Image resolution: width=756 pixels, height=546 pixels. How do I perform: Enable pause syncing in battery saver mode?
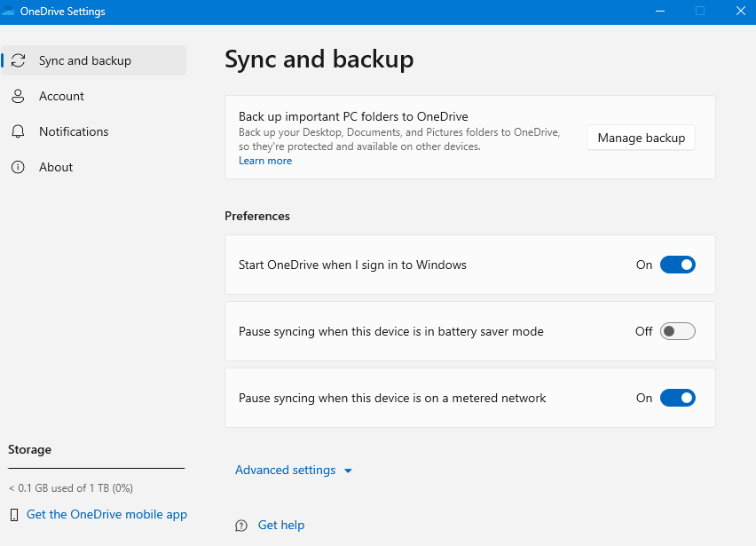tap(677, 331)
